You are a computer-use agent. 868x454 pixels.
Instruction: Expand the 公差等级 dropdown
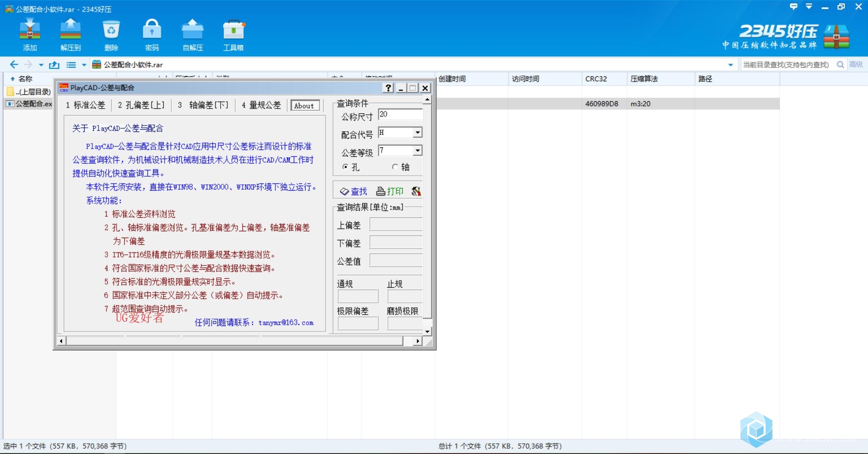(x=418, y=150)
